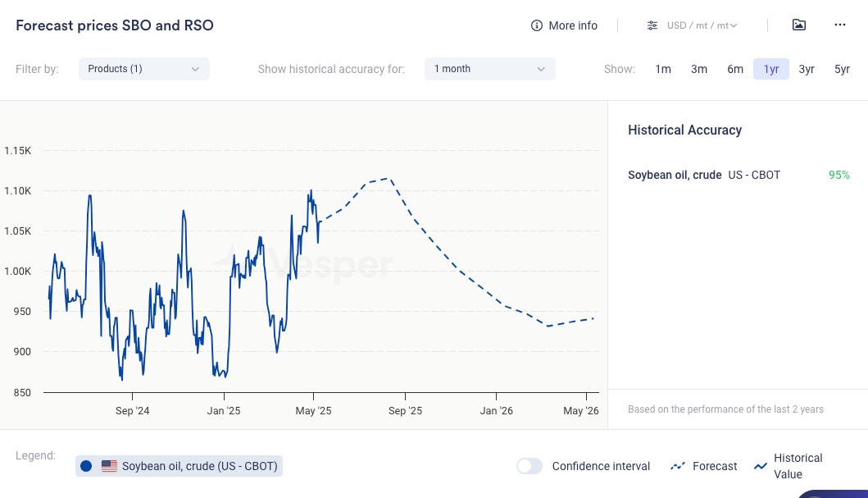
Task: Open the three-dots options menu
Action: [840, 25]
